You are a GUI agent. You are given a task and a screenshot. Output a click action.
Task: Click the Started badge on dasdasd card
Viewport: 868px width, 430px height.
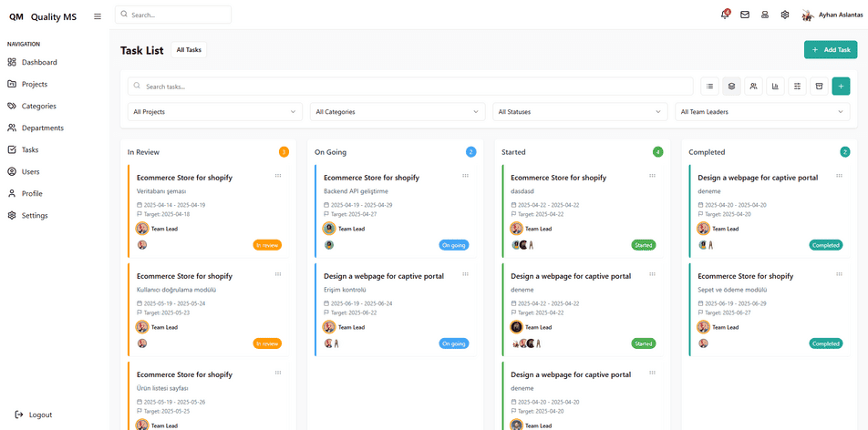click(x=644, y=244)
